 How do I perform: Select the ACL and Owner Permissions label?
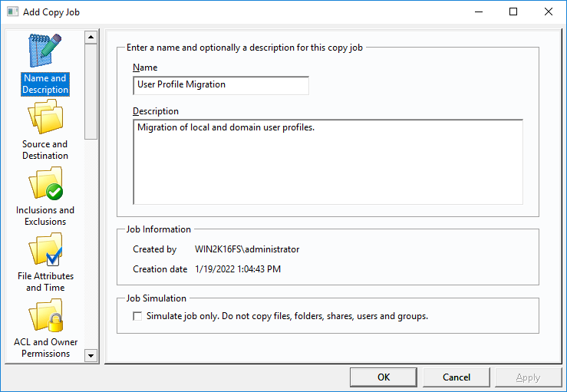tap(45, 348)
